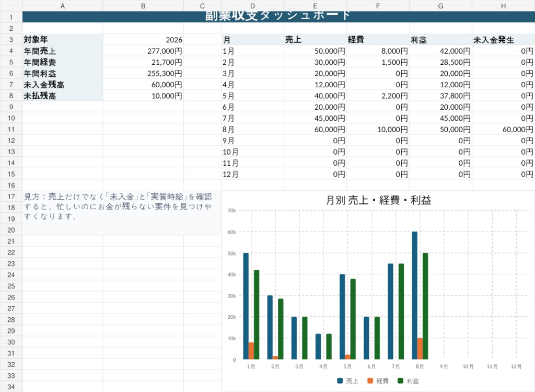Click the 4月 blue 売上 bar
Screen dimensions: 535x392
click(318, 347)
